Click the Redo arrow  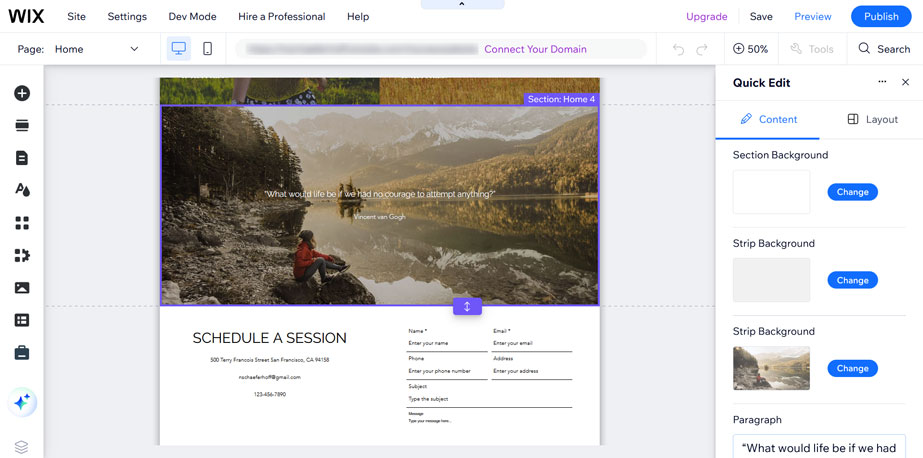point(702,49)
